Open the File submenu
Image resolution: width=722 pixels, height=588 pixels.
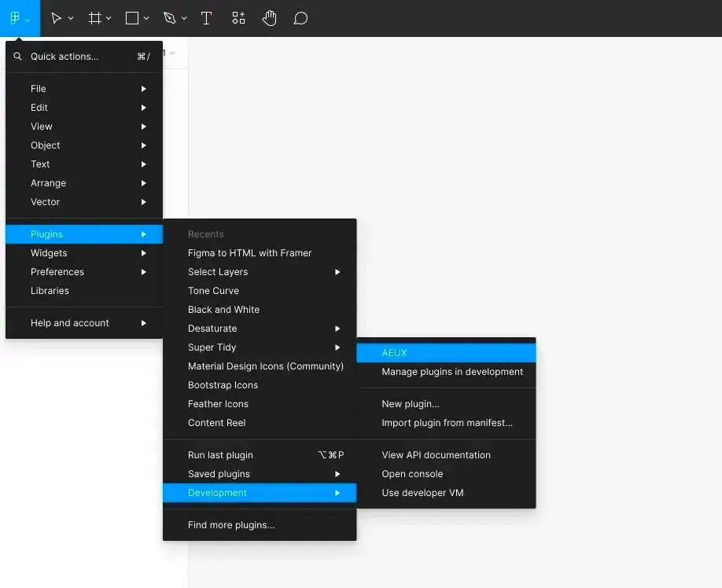(x=84, y=88)
